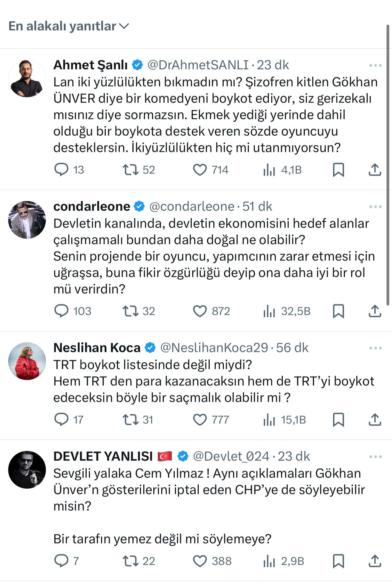Open more options for Ahmet Şanlı's tweet
392x584 pixels.
[x=375, y=65]
